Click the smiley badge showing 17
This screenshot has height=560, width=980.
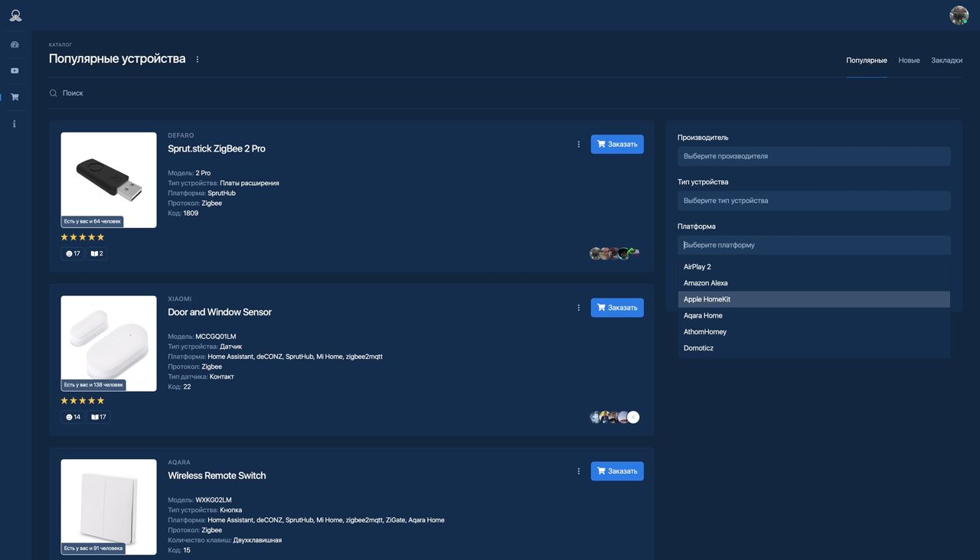pos(73,253)
